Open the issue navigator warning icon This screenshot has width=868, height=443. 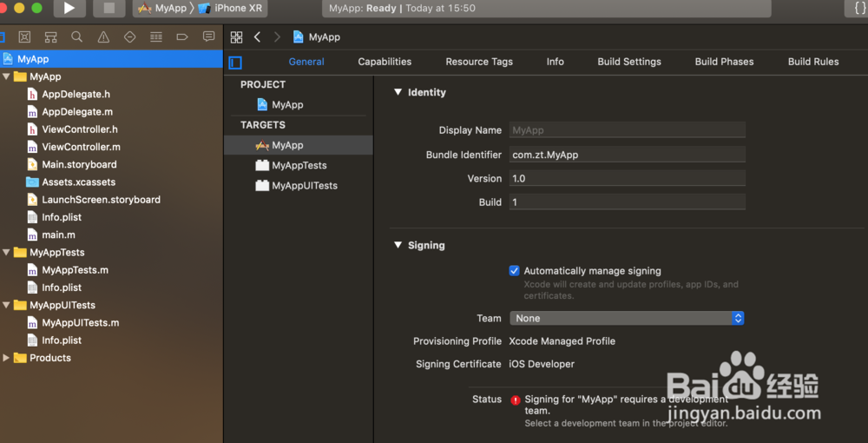coord(103,37)
